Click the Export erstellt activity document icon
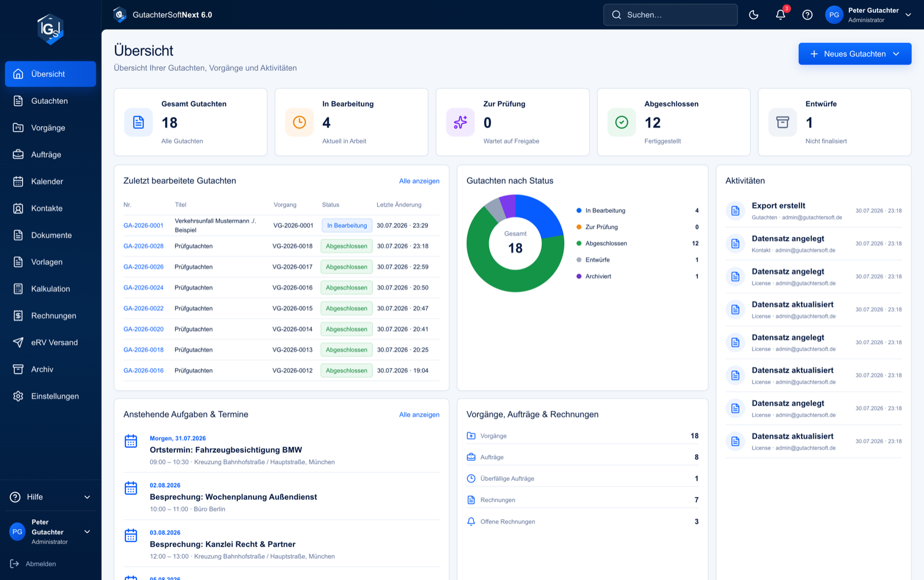The height and width of the screenshot is (580, 924). pyautogui.click(x=735, y=211)
